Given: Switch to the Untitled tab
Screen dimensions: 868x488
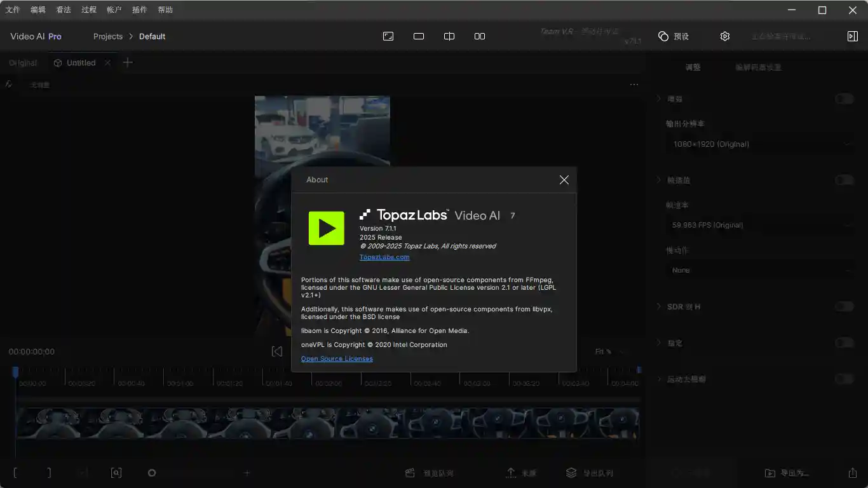Looking at the screenshot, I should tap(81, 63).
